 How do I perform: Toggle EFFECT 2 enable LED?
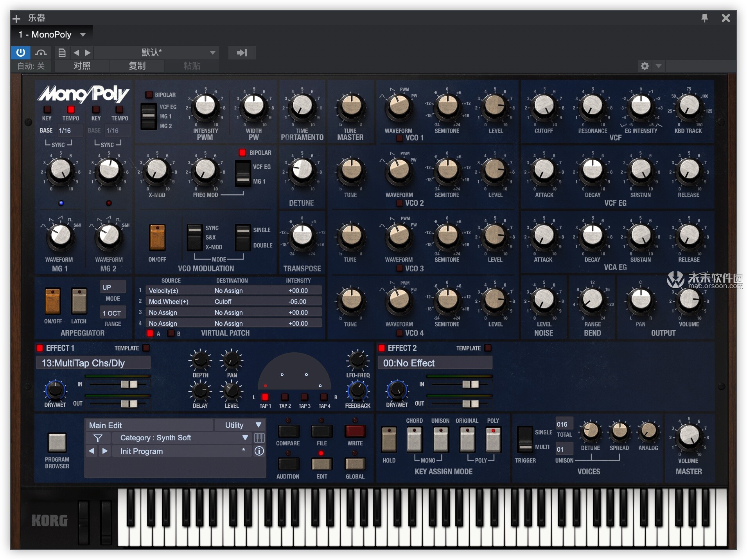coord(381,348)
